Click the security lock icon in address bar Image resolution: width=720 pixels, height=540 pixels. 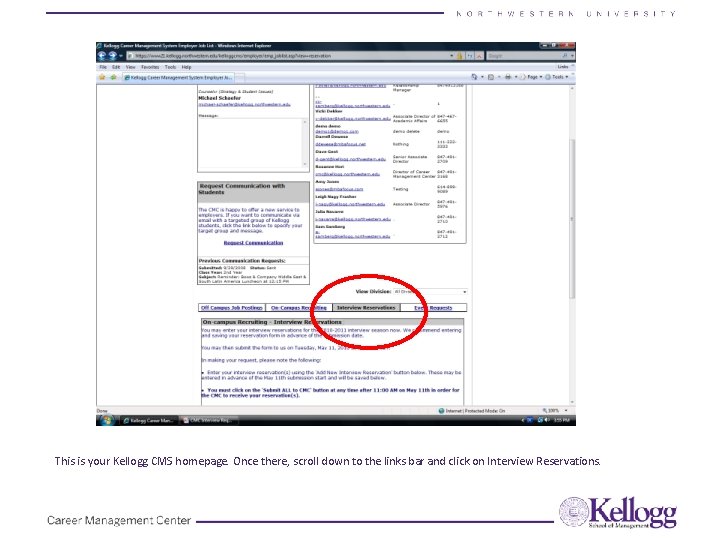pos(460,56)
